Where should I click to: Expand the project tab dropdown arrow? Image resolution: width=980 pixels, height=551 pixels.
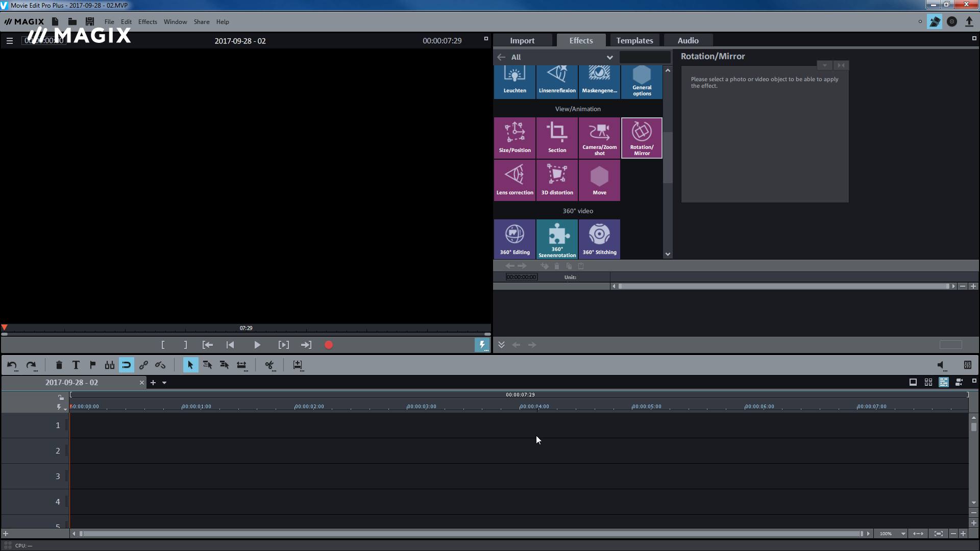pos(164,382)
